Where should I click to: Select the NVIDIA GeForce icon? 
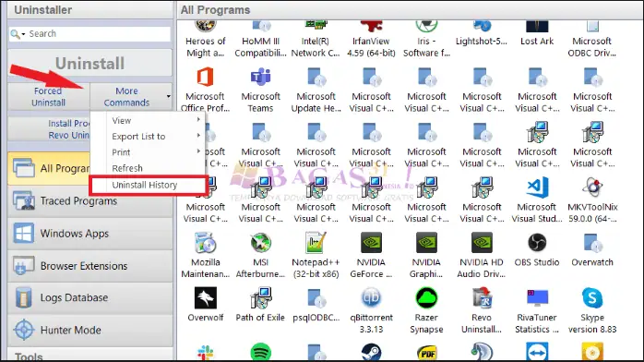pyautogui.click(x=371, y=243)
